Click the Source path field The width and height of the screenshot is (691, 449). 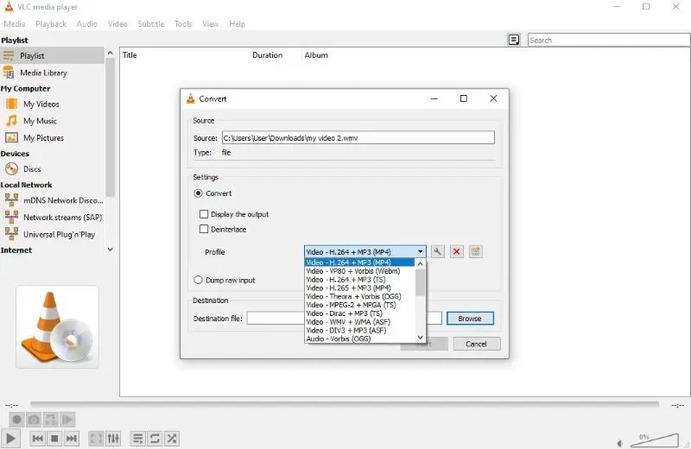pos(358,137)
